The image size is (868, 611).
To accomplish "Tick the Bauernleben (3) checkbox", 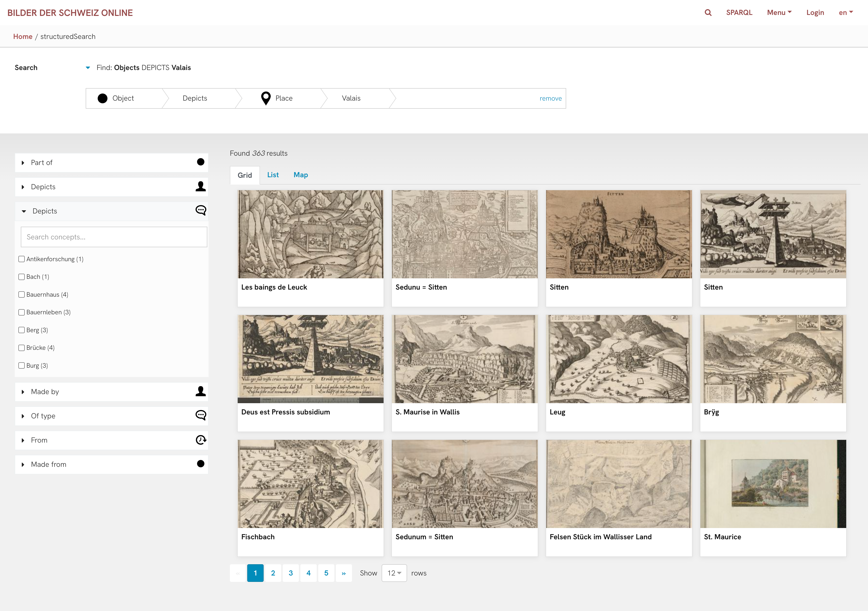I will [x=22, y=312].
